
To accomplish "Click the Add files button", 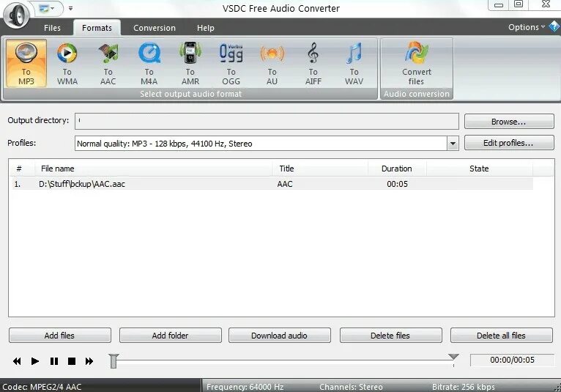I will pos(60,336).
